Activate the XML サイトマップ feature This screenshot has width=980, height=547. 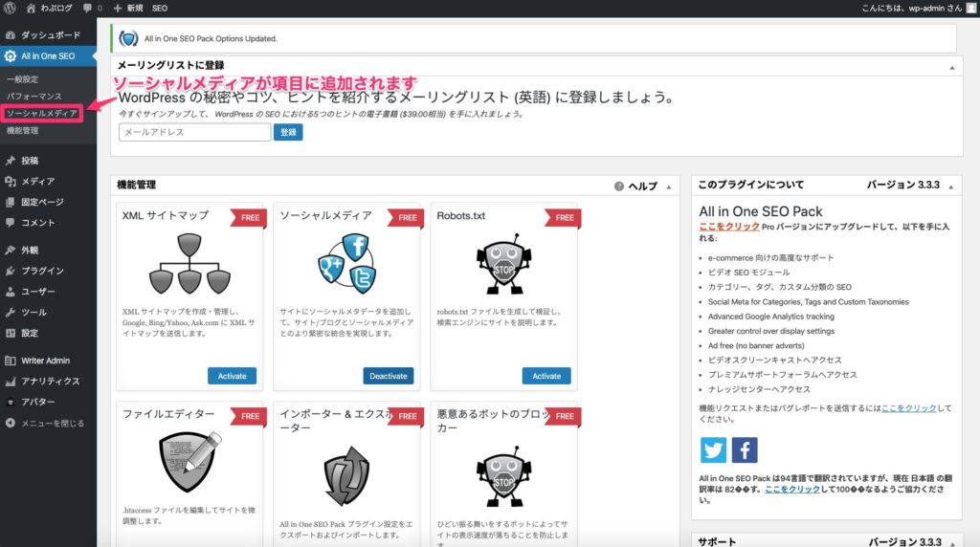click(232, 376)
